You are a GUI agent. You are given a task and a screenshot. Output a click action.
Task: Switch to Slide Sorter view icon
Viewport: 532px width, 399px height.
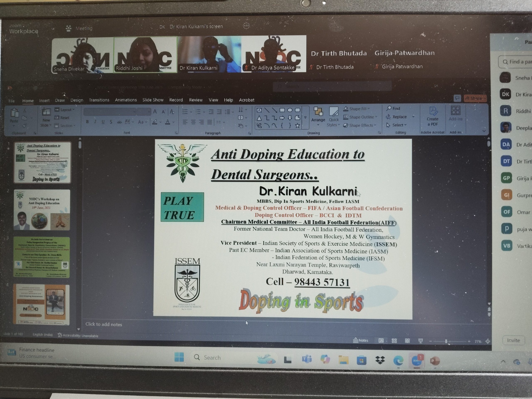tap(394, 341)
